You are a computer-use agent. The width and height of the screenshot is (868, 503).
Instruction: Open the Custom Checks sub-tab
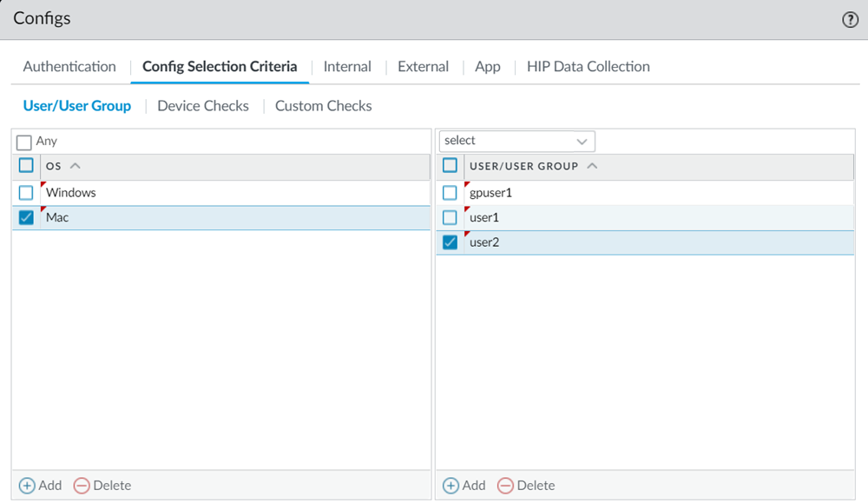coord(323,106)
